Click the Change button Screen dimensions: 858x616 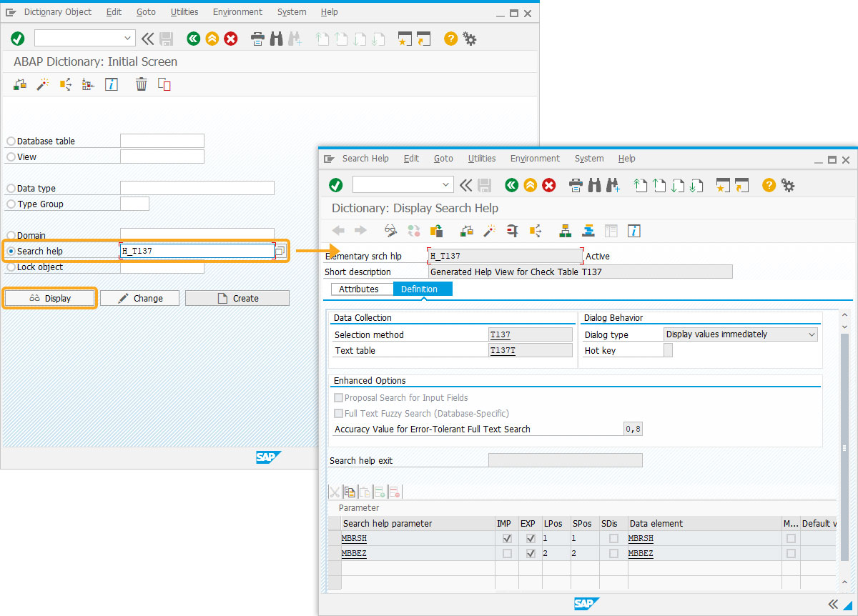pyautogui.click(x=139, y=298)
